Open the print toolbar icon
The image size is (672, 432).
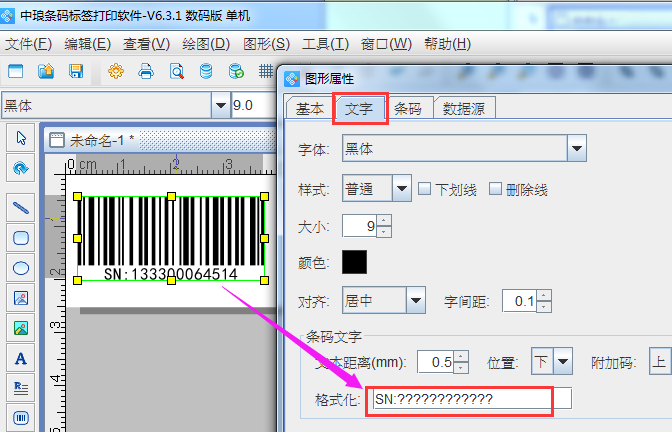click(x=146, y=71)
